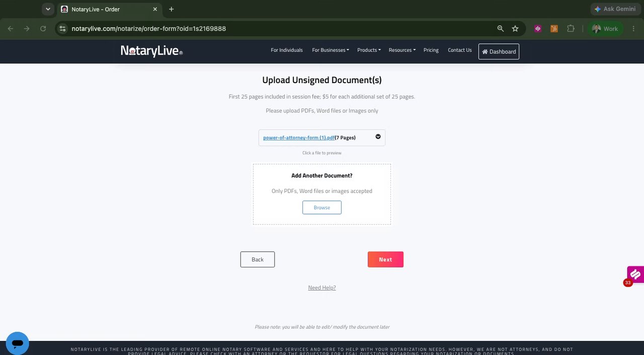644x355 pixels.
Task: Open the orange HubSpot extension icon
Action: click(x=554, y=29)
